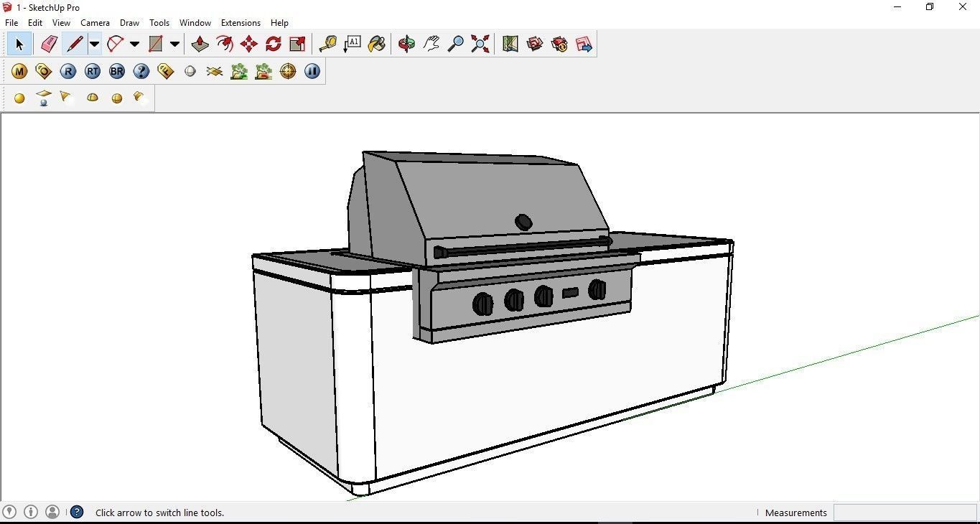Open the Extension Warehouse icon
The image size is (980, 524).
(x=559, y=45)
